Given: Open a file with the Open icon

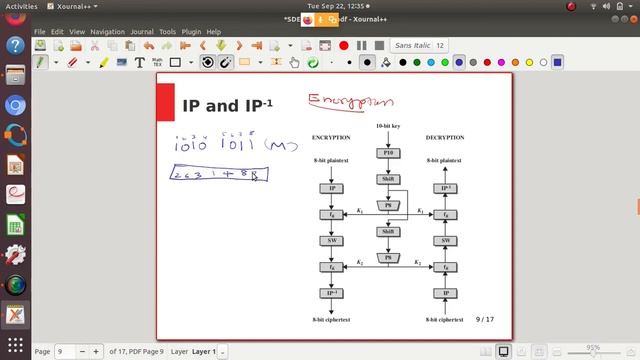Looking at the screenshot, I should (76, 45).
